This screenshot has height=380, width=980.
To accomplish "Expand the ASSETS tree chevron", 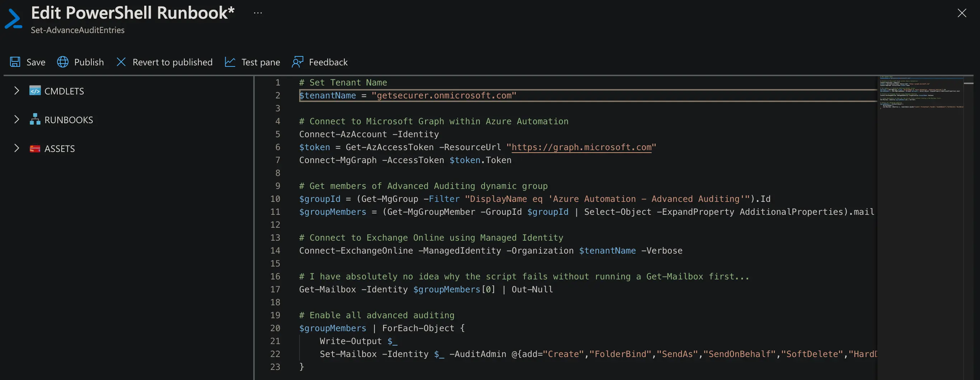I will pyautogui.click(x=17, y=148).
